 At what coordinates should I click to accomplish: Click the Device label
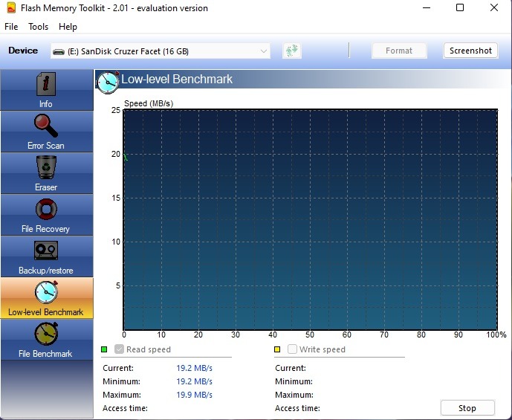click(x=23, y=51)
